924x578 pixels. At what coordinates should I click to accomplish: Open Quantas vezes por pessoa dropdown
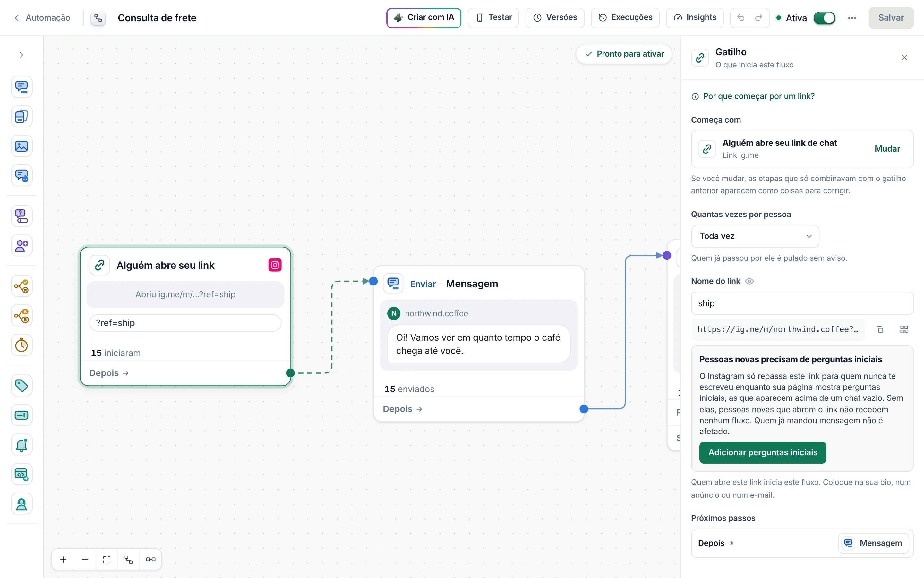(755, 236)
